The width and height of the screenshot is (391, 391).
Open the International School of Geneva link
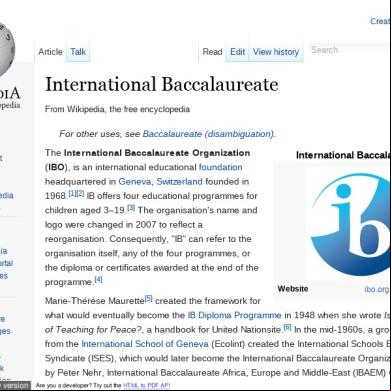145,344
